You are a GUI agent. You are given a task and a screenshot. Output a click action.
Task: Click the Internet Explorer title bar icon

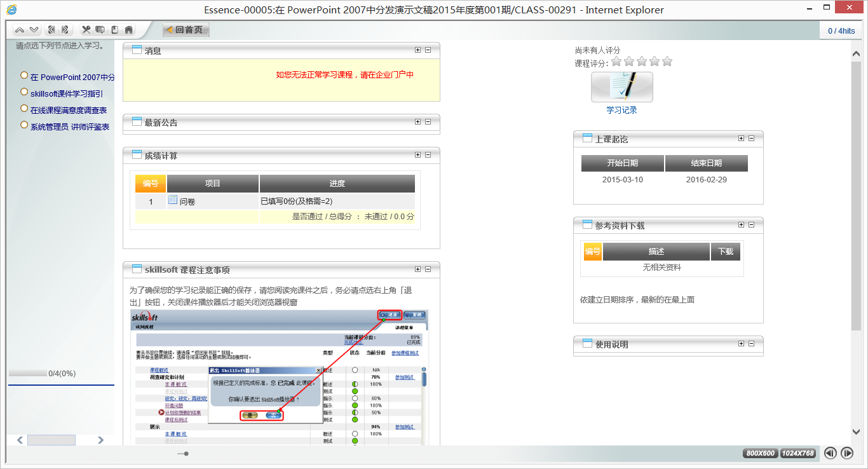[11, 10]
